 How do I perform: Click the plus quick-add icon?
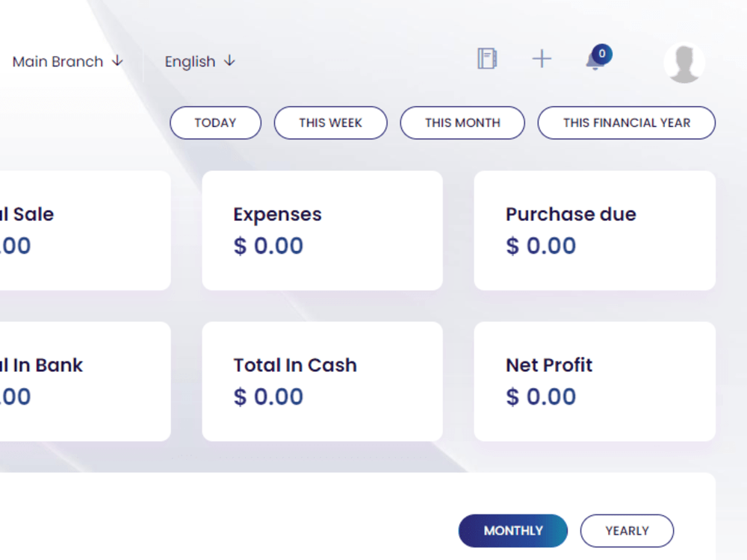(542, 59)
